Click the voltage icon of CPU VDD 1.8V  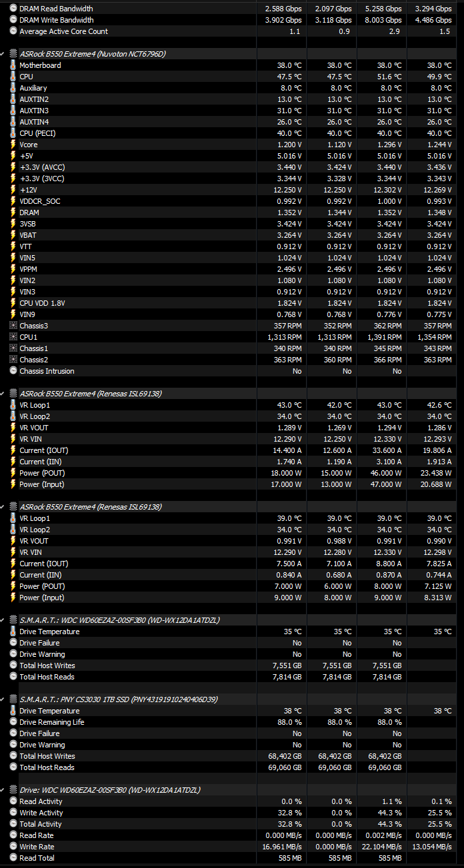coord(13,303)
